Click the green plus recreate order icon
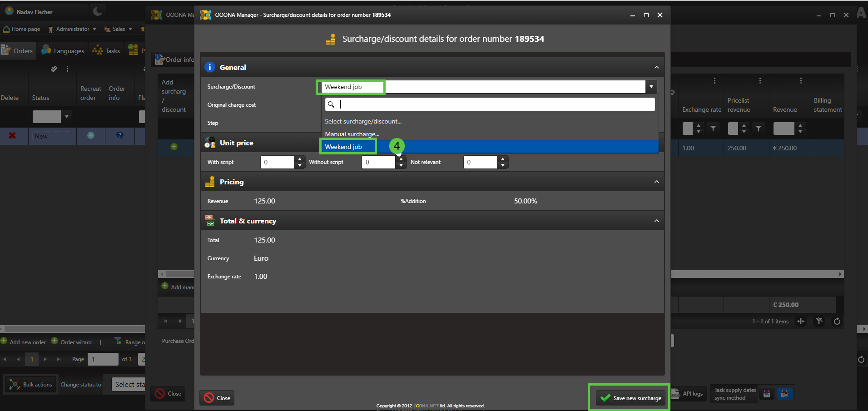Screen dimensions: 868x411 pyautogui.click(x=91, y=135)
